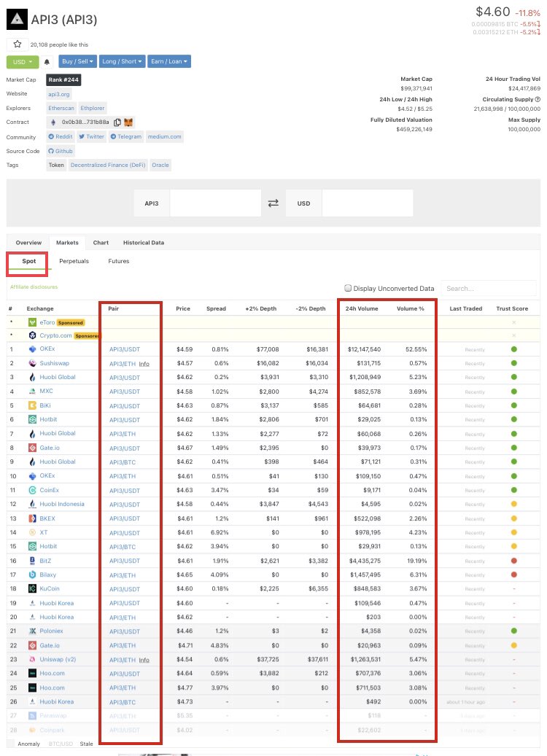
Task: Click the markets Search field
Action: coord(488,288)
